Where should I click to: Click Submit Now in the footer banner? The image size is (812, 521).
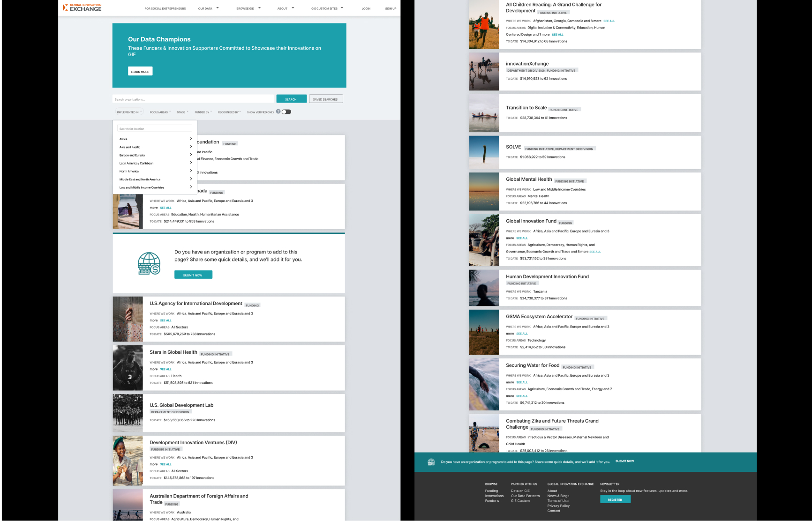point(624,461)
